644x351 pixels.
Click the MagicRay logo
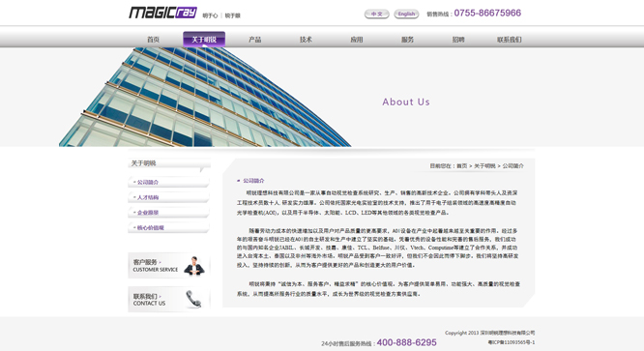pyautogui.click(x=163, y=13)
